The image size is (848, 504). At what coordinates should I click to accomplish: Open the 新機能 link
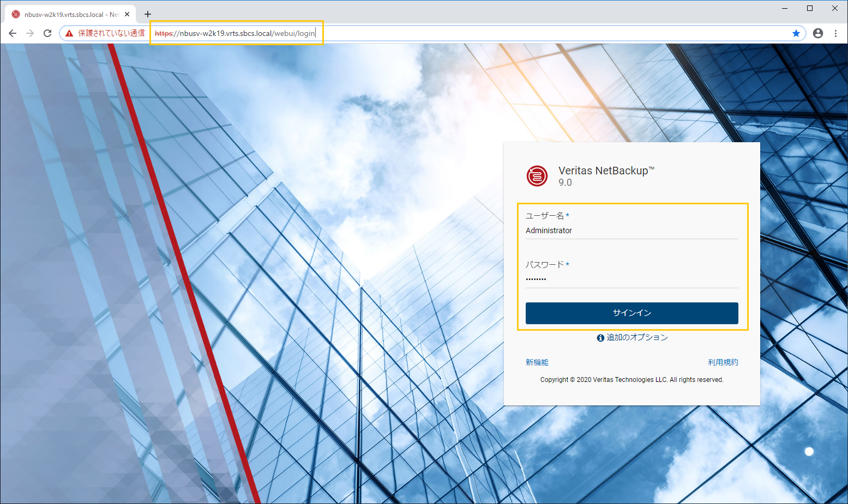pos(537,362)
